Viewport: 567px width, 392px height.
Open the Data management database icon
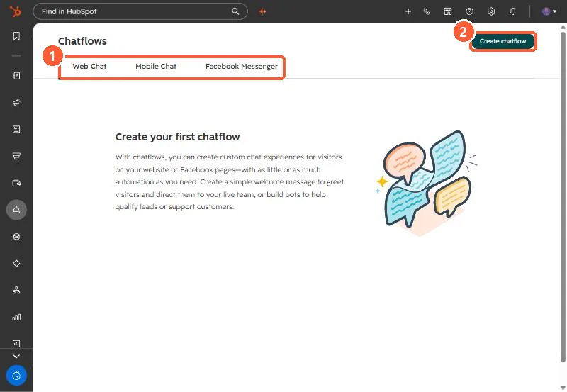[16, 237]
